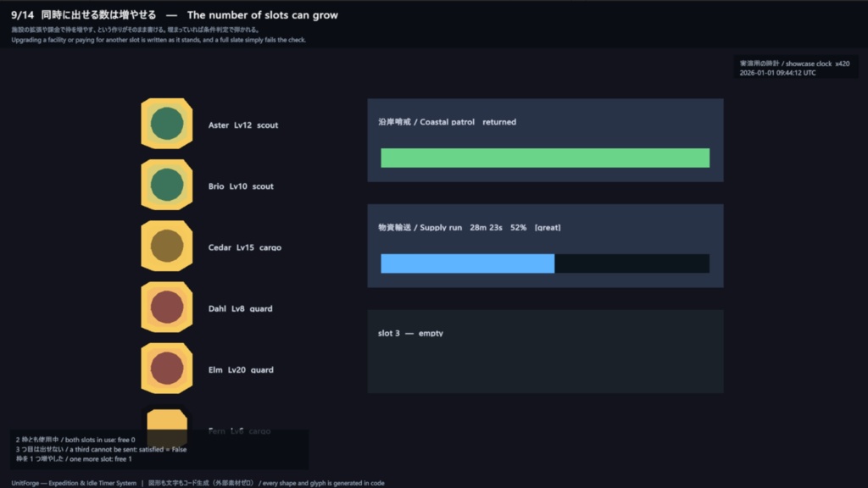
Task: Select Aster's green scout unit badge
Action: 167,124
